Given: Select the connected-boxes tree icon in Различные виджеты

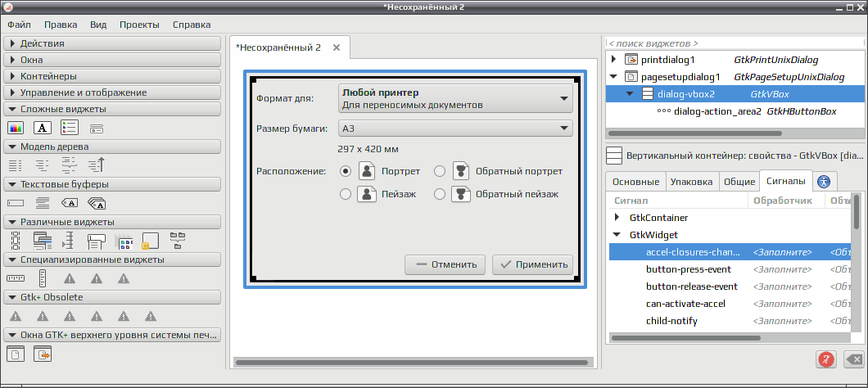Looking at the screenshot, I should (x=178, y=239).
